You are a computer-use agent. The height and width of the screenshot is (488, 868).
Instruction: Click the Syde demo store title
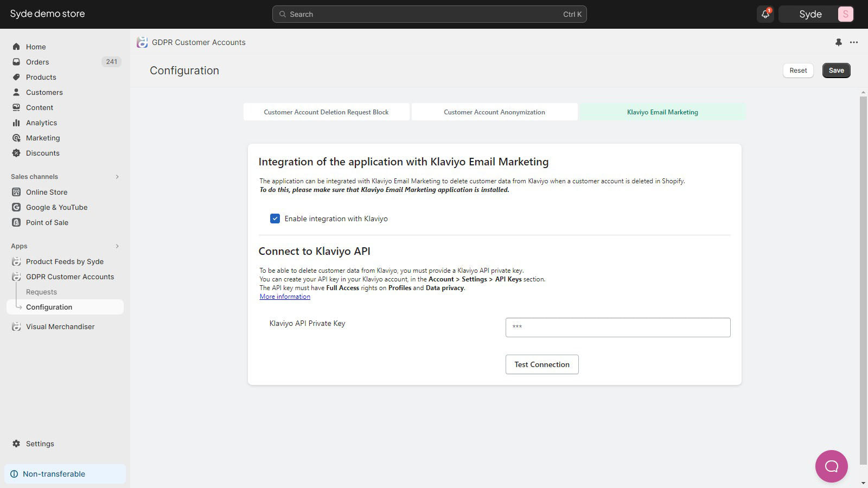47,14
